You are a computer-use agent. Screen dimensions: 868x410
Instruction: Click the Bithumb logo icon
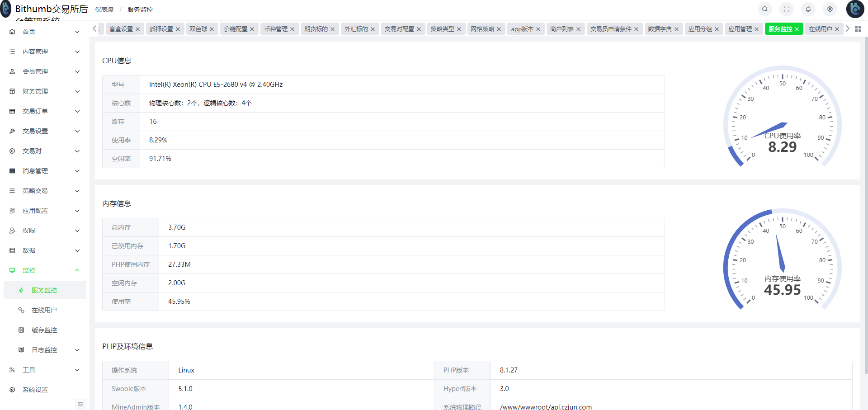tap(5, 9)
